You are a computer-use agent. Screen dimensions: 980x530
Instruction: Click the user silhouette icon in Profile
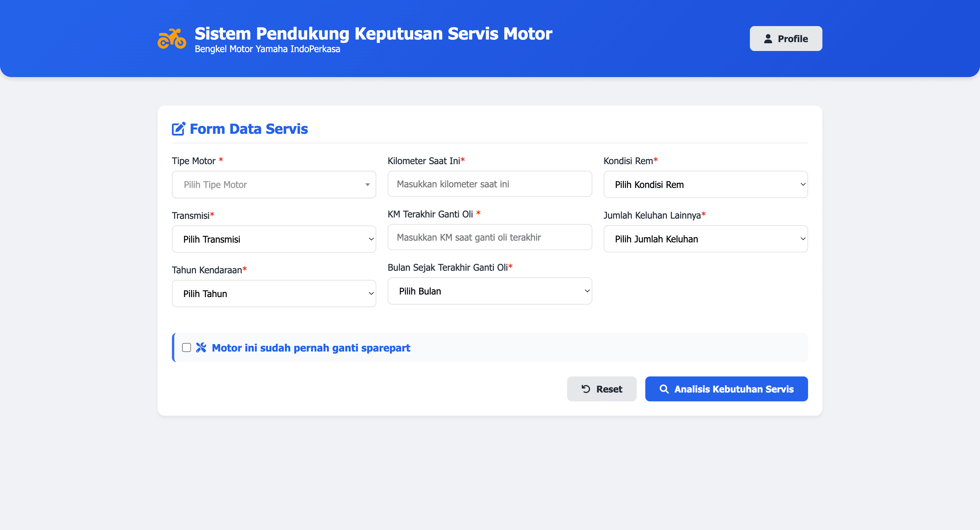(x=768, y=39)
